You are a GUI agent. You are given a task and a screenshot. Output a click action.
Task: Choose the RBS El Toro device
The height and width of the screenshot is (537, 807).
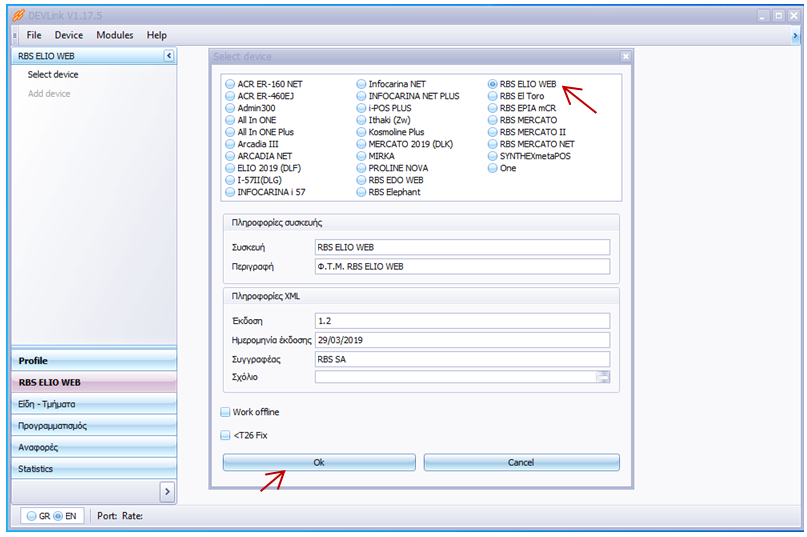click(494, 96)
